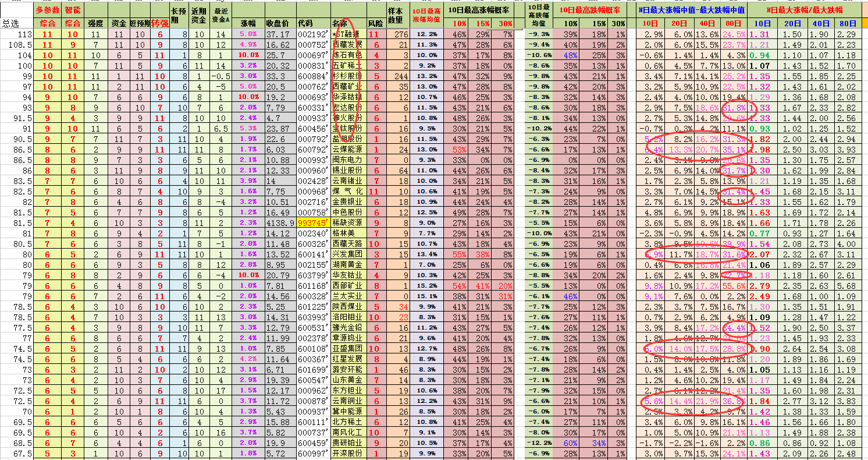Select the stock name 南风化工
The image size is (868, 460).
coord(348,433)
